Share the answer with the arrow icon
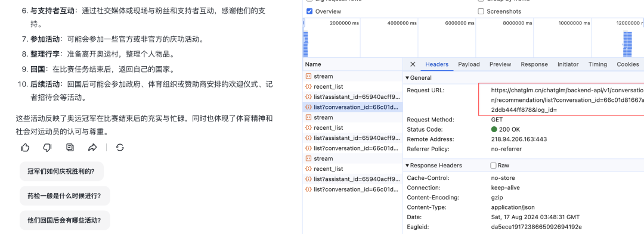Screen dimensions: 644x234 [92, 148]
